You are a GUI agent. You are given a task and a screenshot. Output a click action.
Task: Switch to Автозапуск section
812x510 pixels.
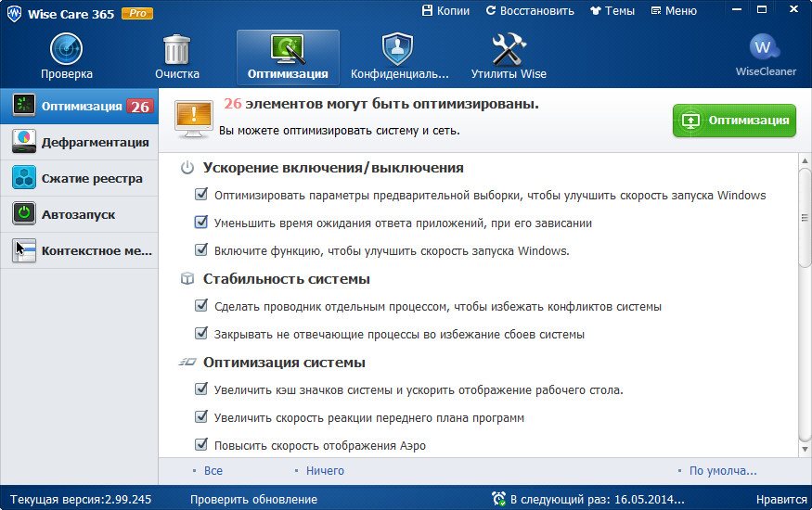79,214
